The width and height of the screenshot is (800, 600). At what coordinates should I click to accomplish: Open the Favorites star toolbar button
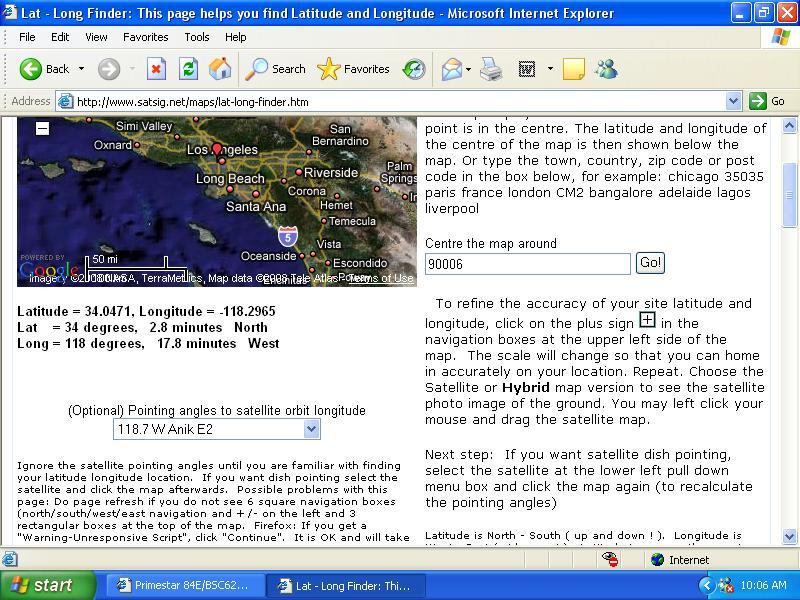(353, 69)
